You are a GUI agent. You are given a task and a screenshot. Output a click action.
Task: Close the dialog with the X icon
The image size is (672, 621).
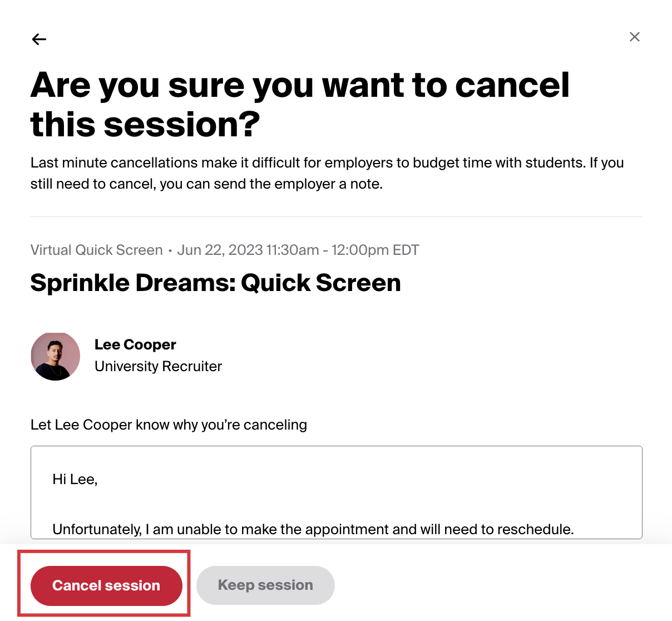coord(634,37)
